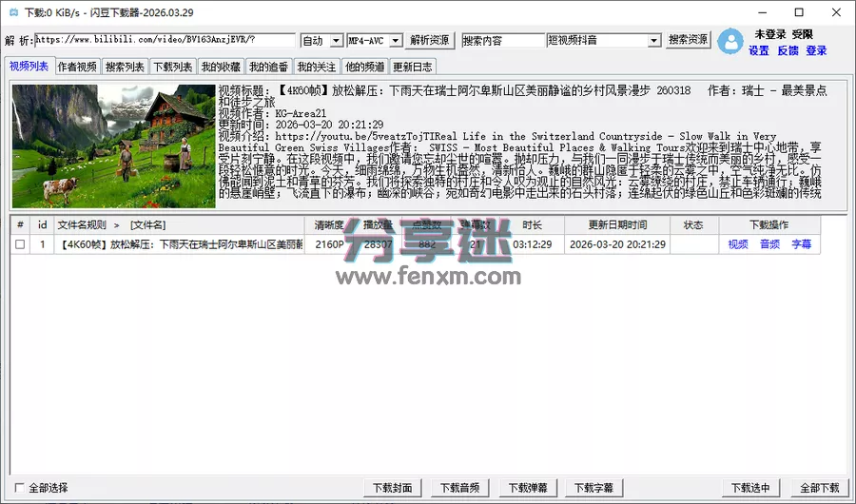Switch to the 视频列表 tab

tap(29, 66)
